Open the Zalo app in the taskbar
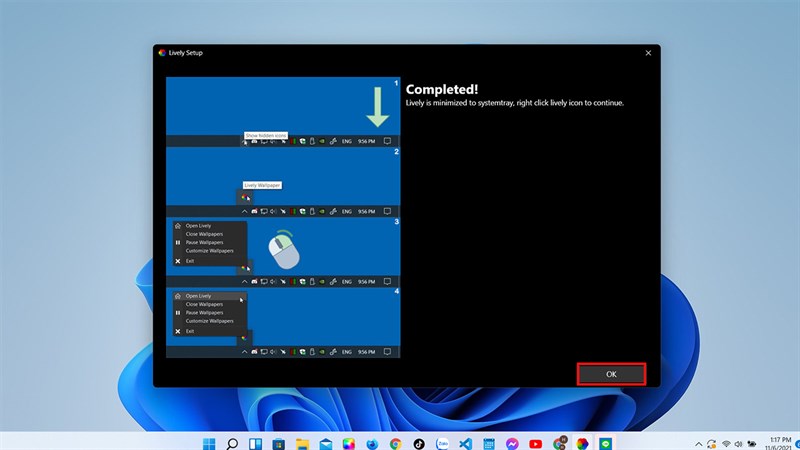The width and height of the screenshot is (800, 450). click(441, 442)
